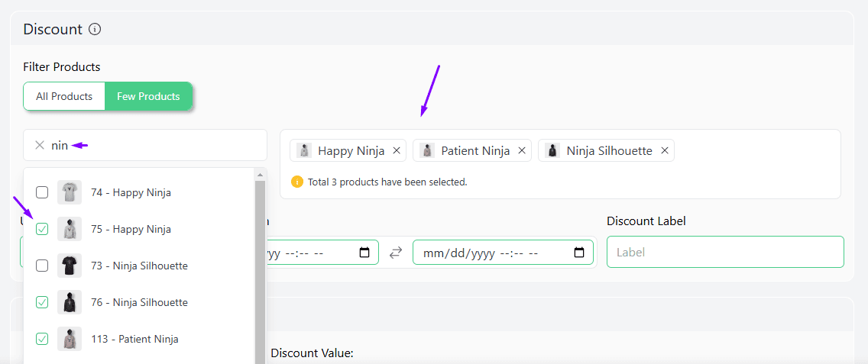868x364 pixels.
Task: Check the 74 - Happy Ninja checkbox
Action: coord(42,192)
